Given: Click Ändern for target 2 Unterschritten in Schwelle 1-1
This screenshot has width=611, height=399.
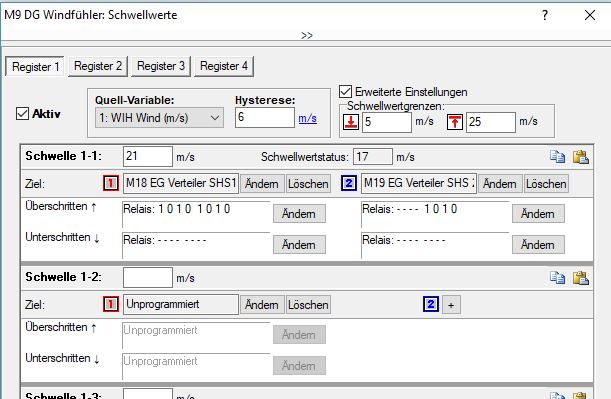Looking at the screenshot, I should (538, 245).
